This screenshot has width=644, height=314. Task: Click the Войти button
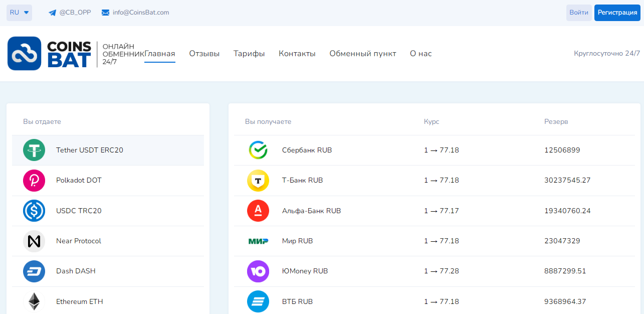[x=579, y=13]
